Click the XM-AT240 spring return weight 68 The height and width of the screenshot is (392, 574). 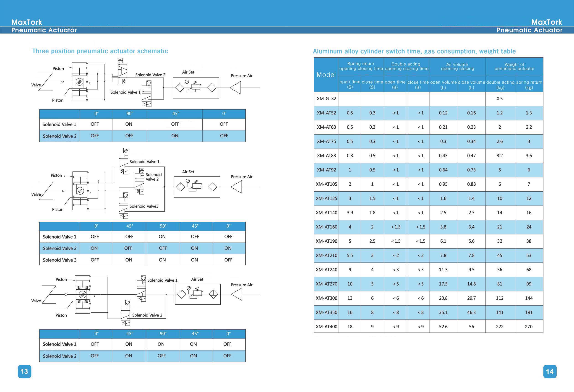click(529, 270)
